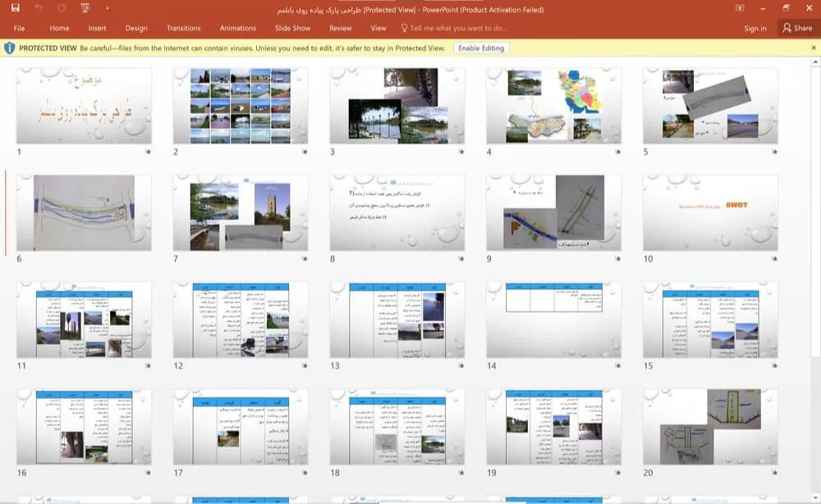821x504 pixels.
Task: Start slideshow from beginning via toolbar icon
Action: click(x=85, y=8)
